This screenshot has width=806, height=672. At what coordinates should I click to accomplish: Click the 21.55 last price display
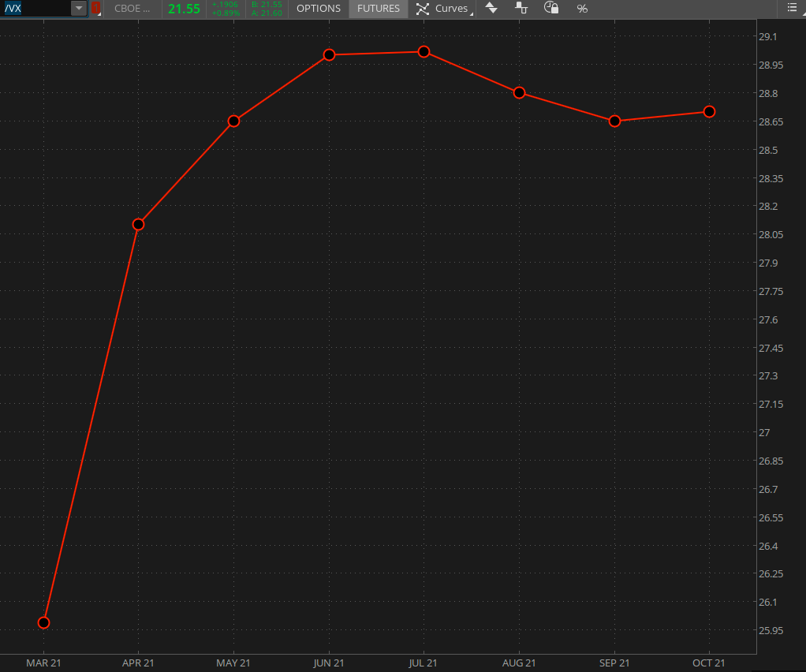pyautogui.click(x=184, y=9)
